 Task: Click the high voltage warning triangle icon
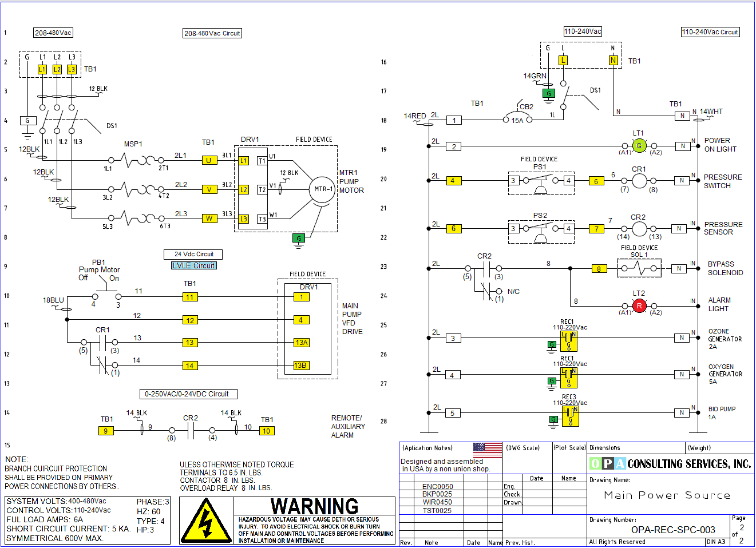[x=206, y=521]
